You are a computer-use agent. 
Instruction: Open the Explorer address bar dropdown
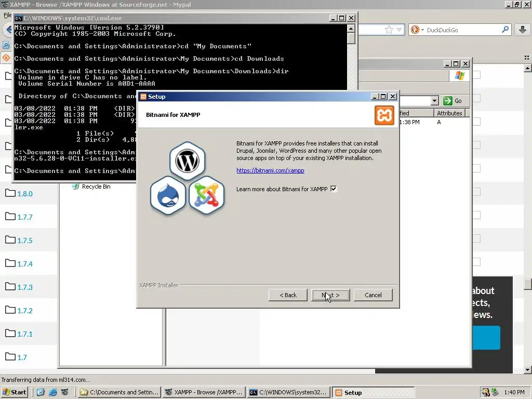435,101
